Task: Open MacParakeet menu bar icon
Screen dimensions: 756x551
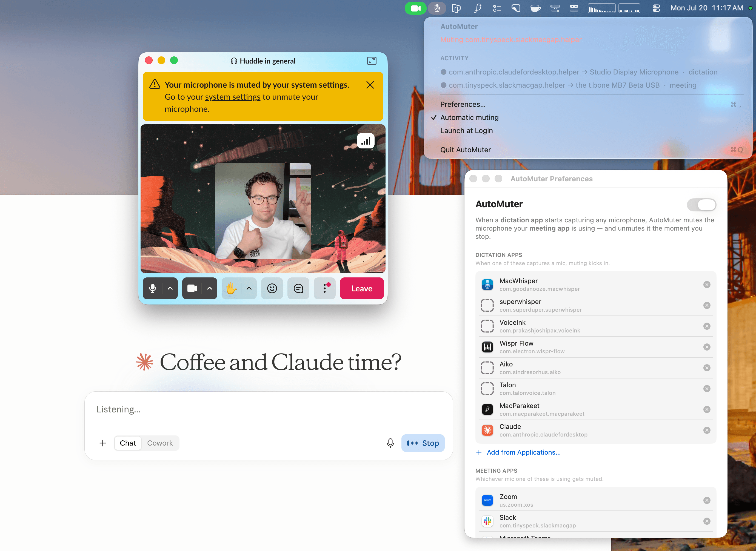Action: 477,8
